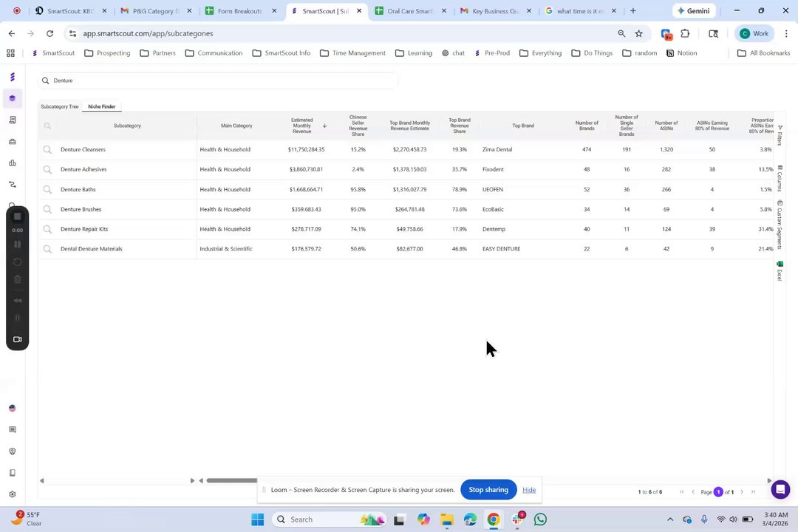Switch to the Subcategory Tree tab

60,106
